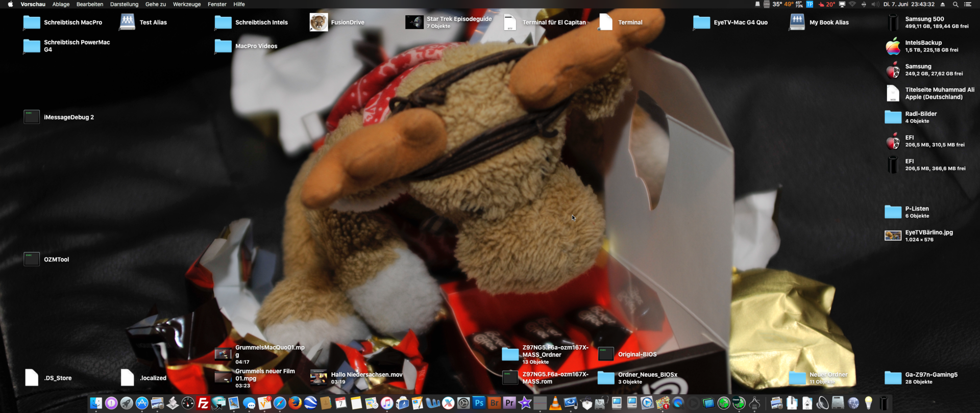This screenshot has height=413, width=980.
Task: Open Finder from the Dock
Action: [96, 403]
